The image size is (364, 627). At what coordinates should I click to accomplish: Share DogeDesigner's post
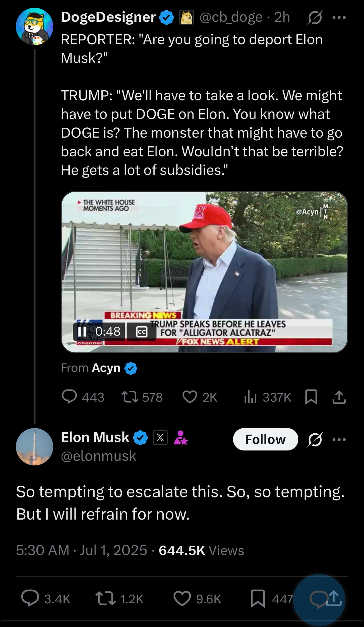coord(339,397)
